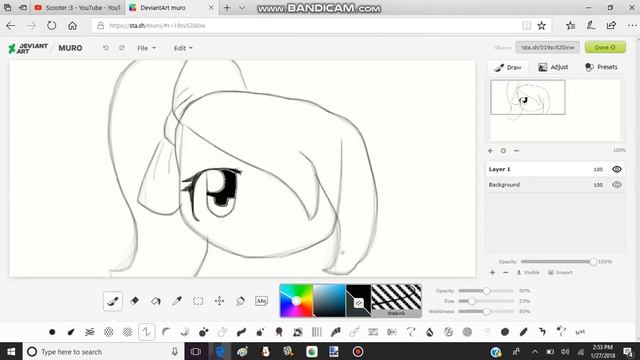Click the Import layer button
Image resolution: width=640 pixels, height=360 pixels.
coord(560,272)
